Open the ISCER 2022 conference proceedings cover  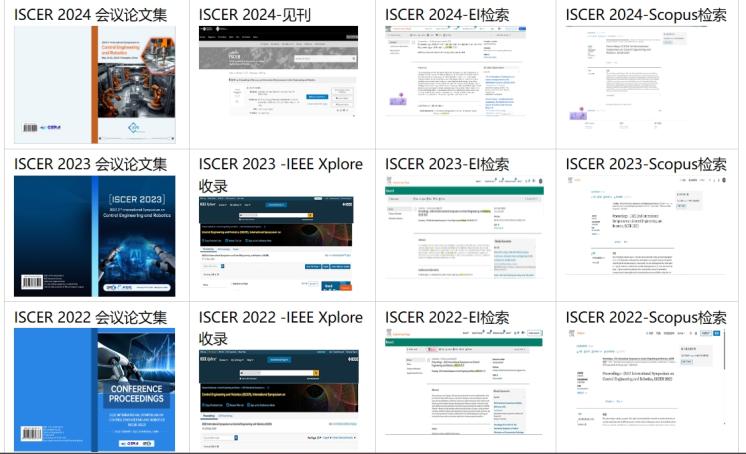click(95, 389)
